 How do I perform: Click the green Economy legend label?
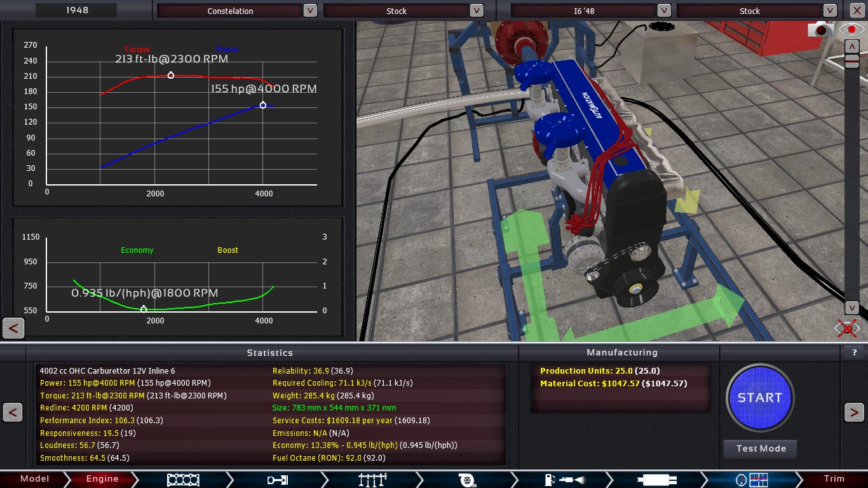pos(137,250)
